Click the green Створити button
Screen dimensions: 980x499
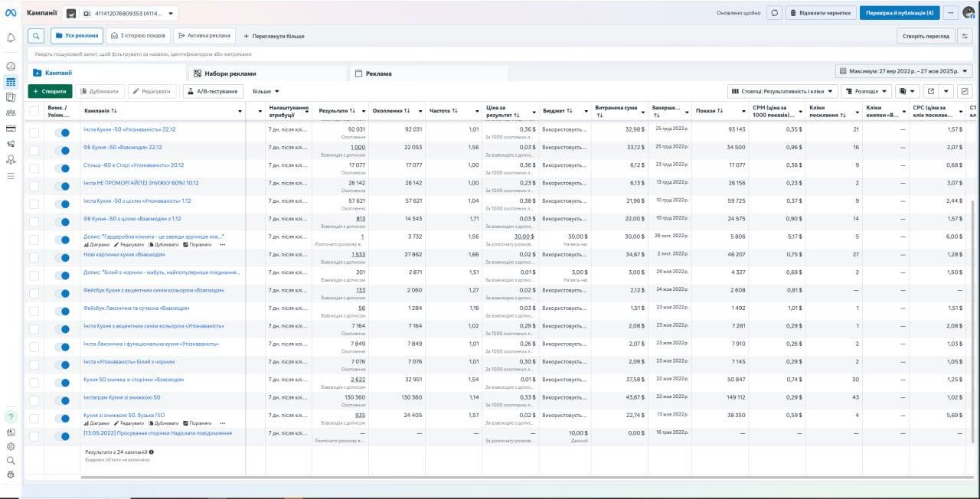(x=50, y=91)
